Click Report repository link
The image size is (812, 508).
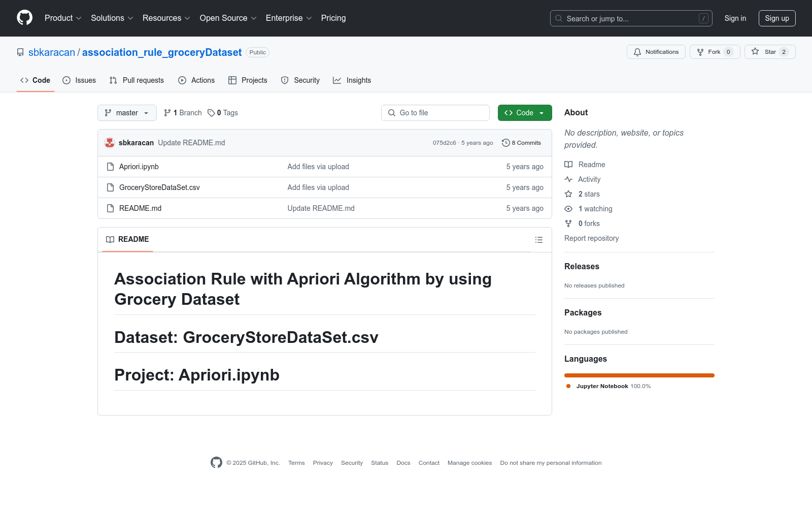(591, 238)
